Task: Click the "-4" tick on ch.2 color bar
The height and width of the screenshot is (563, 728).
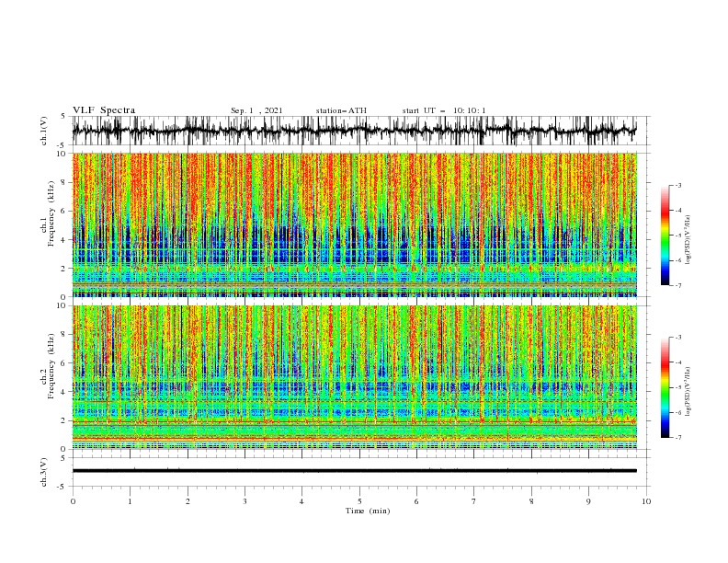Action: (677, 362)
